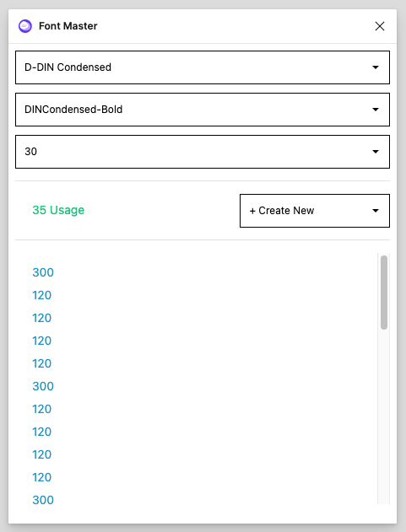Viewport: 406px width, 532px height.
Task: Pick the second 120 entry under the first 300
Action: pyautogui.click(x=42, y=318)
